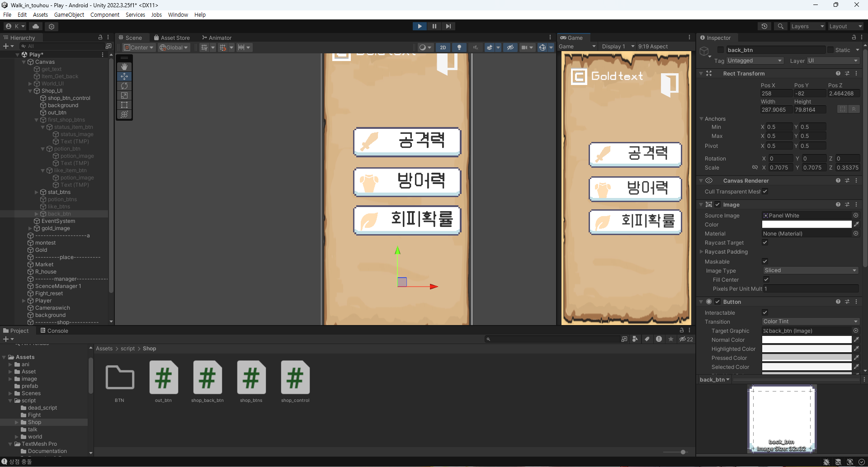The width and height of the screenshot is (868, 467).
Task: Open the Layout dropdown
Action: click(x=845, y=26)
